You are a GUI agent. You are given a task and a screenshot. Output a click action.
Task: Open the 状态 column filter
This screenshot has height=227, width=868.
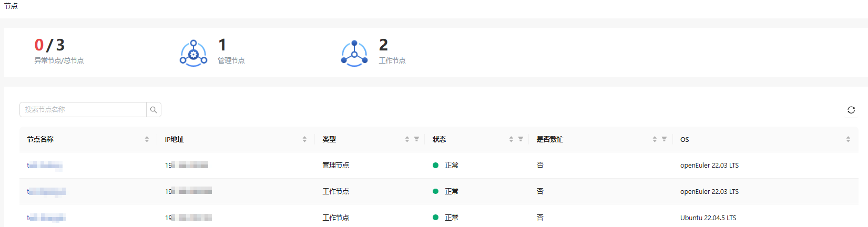click(520, 139)
